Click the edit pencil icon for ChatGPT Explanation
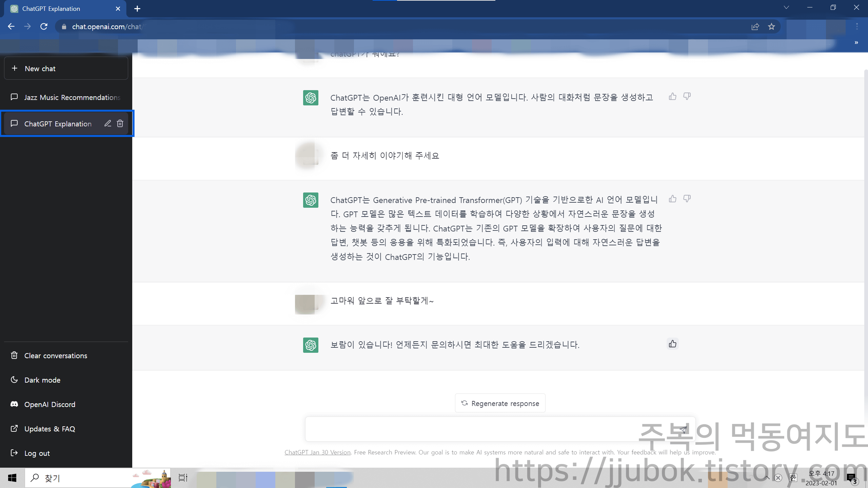The image size is (868, 488). tap(108, 123)
